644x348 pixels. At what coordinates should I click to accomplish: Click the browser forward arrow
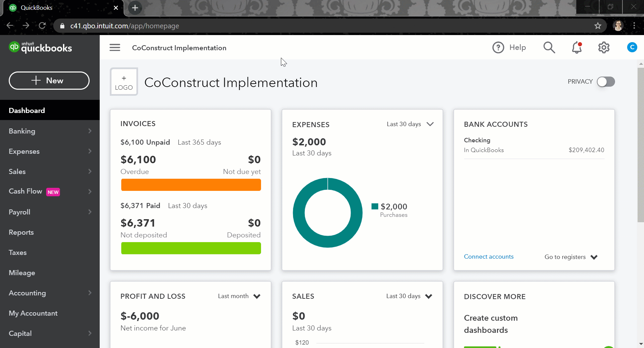tap(26, 26)
